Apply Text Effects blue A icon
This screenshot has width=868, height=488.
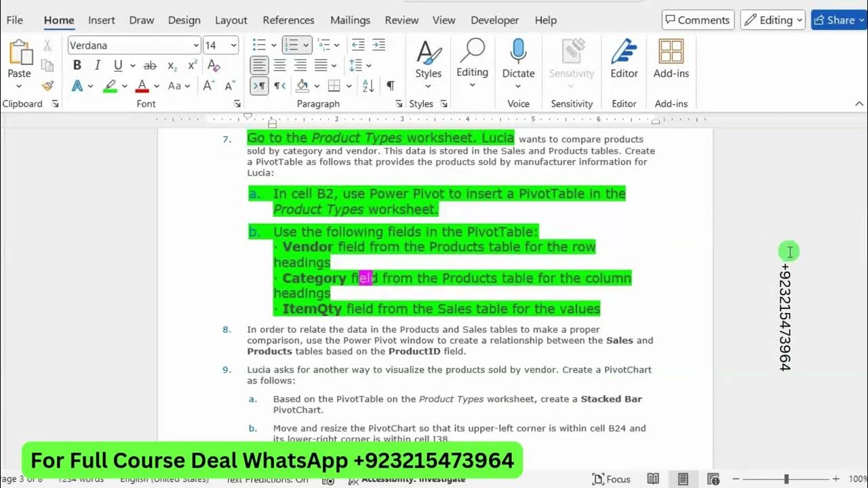[x=77, y=86]
